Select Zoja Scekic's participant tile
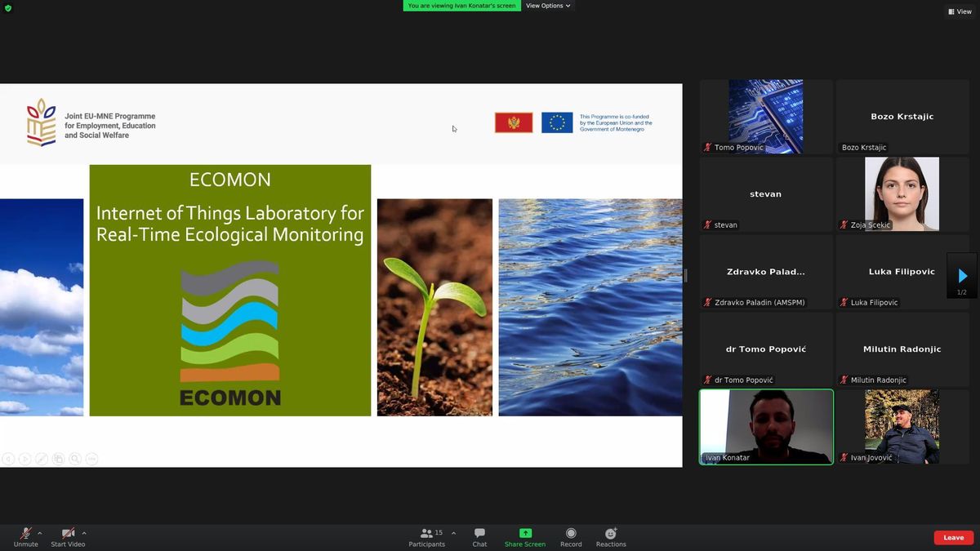This screenshot has width=980, height=551. click(x=902, y=194)
